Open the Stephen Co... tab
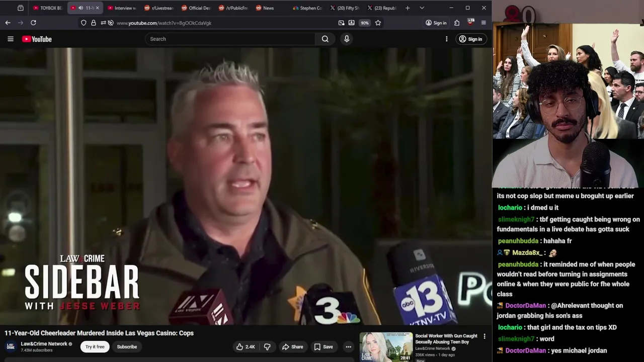Viewport: 644px width, 362px height. point(307,8)
